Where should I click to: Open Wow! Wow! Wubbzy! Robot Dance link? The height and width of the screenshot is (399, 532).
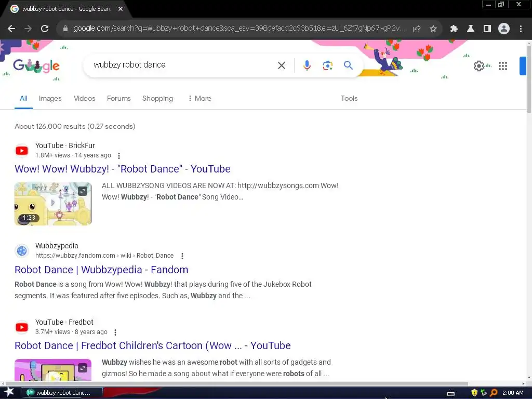tap(123, 169)
